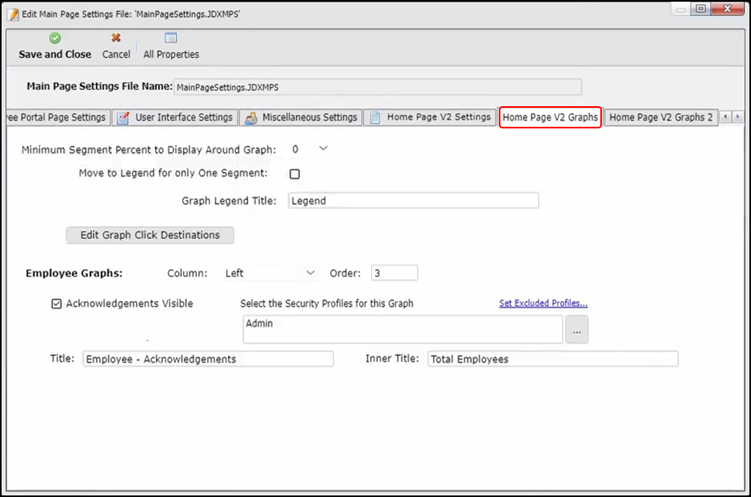Uncheck the Acknowledgements Visible checkbox
This screenshot has width=751, height=497.
57,304
